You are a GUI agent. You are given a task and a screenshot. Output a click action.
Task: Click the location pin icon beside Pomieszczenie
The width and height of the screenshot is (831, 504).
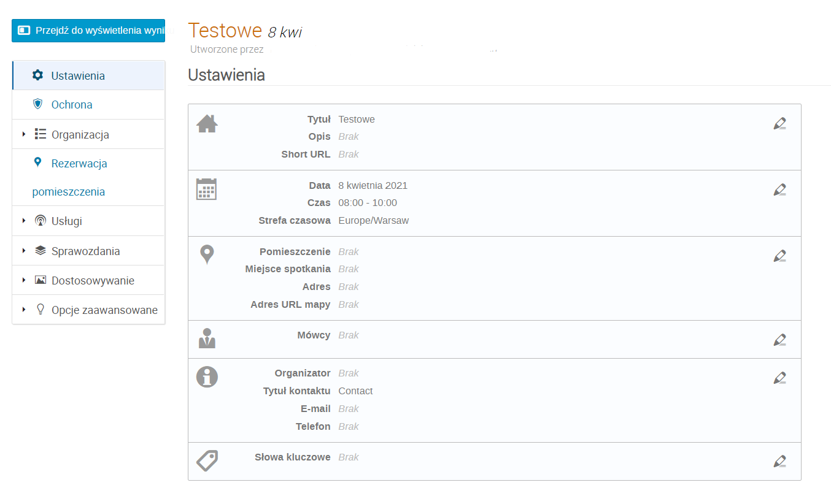(207, 254)
